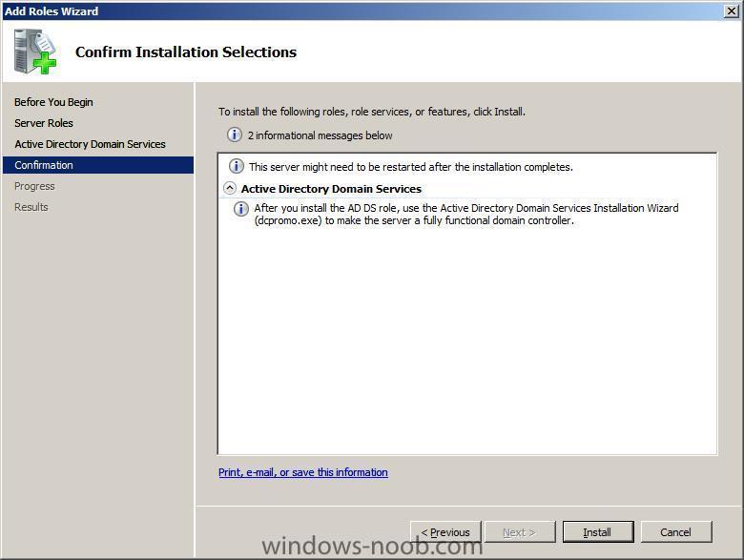Select Server Roles step
The image size is (744, 560).
(44, 123)
